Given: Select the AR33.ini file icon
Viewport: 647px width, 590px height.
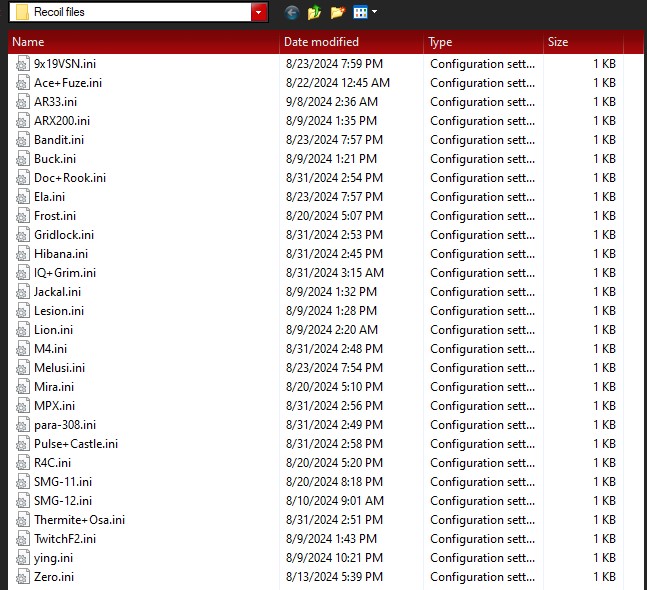Looking at the screenshot, I should point(23,101).
